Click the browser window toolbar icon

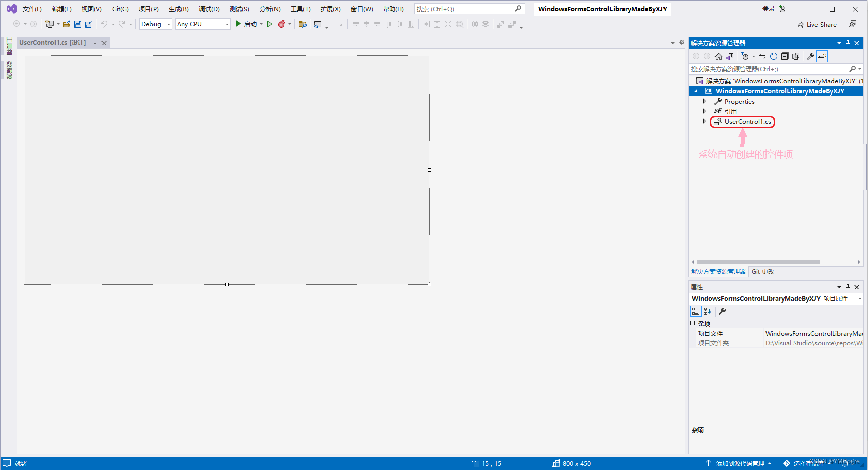318,24
